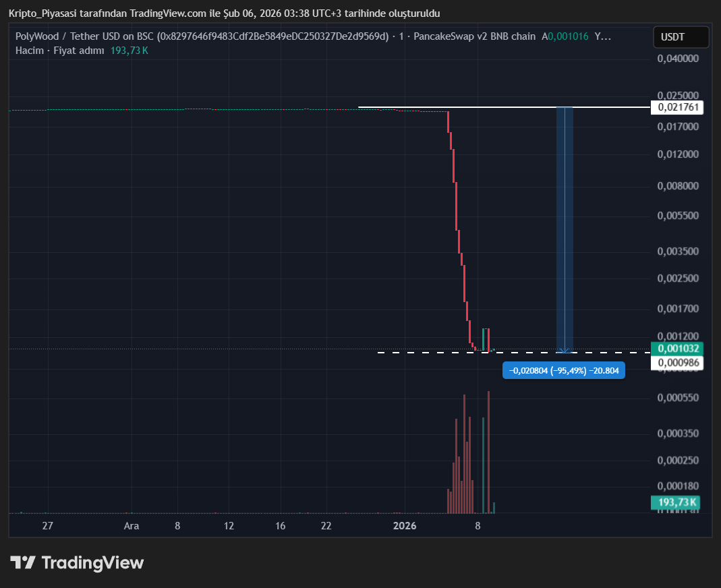The height and width of the screenshot is (588, 721).
Task: Select the white solid horizontal line
Action: point(472,107)
